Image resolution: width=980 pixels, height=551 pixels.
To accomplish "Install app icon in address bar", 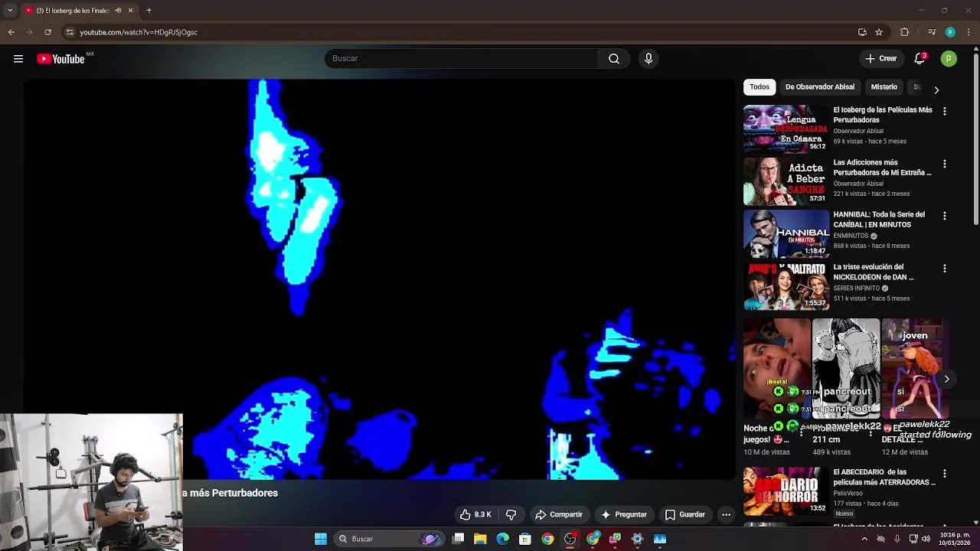I will (862, 32).
